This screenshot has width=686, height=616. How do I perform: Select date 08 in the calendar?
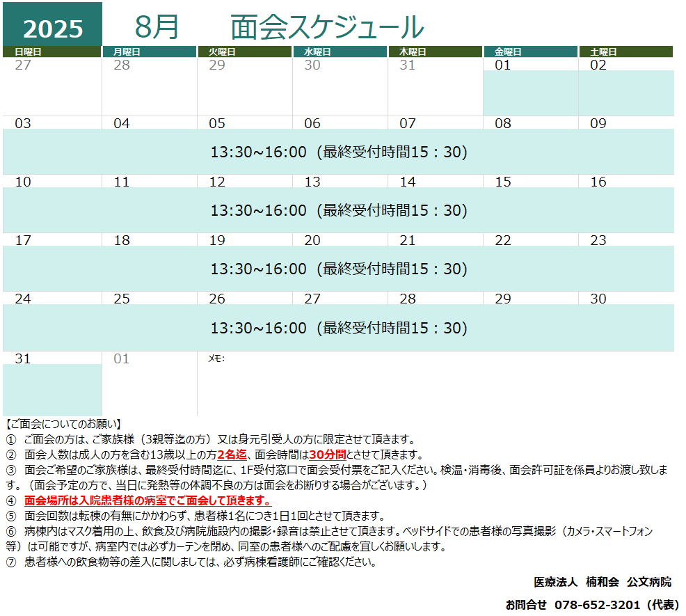click(503, 123)
